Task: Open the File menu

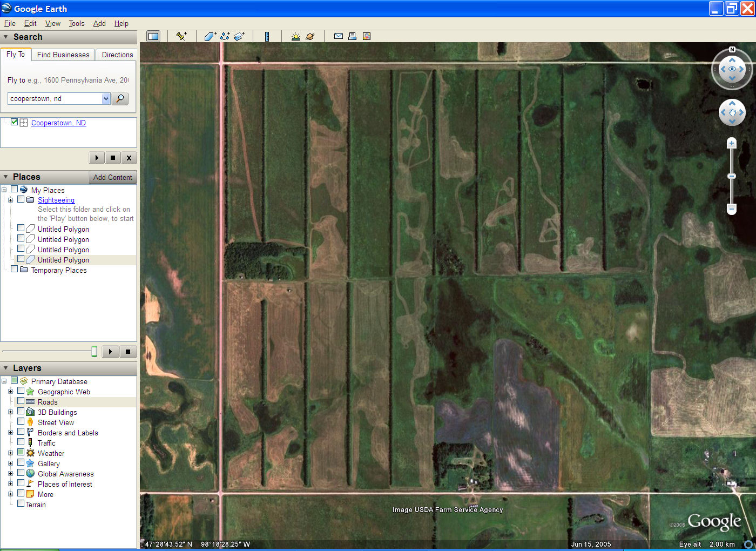Action: (10, 23)
